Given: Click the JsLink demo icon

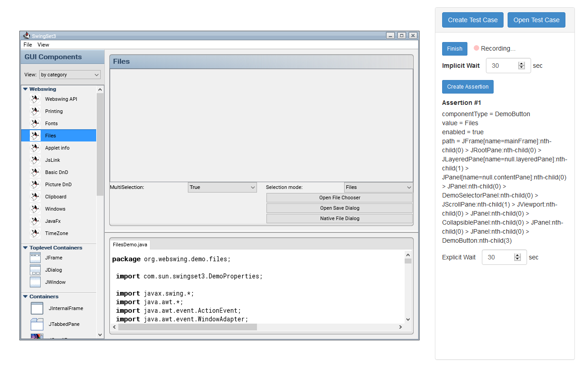Looking at the screenshot, I should (x=35, y=160).
